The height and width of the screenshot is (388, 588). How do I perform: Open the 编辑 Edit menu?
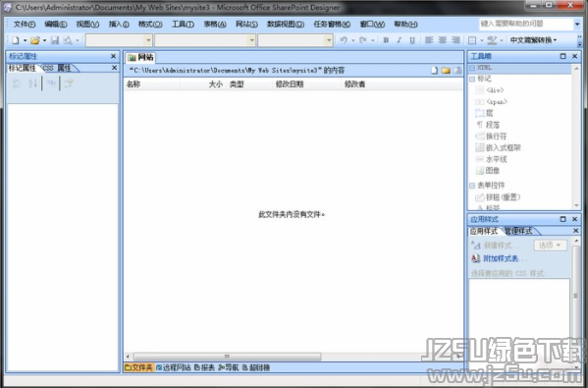tap(56, 24)
